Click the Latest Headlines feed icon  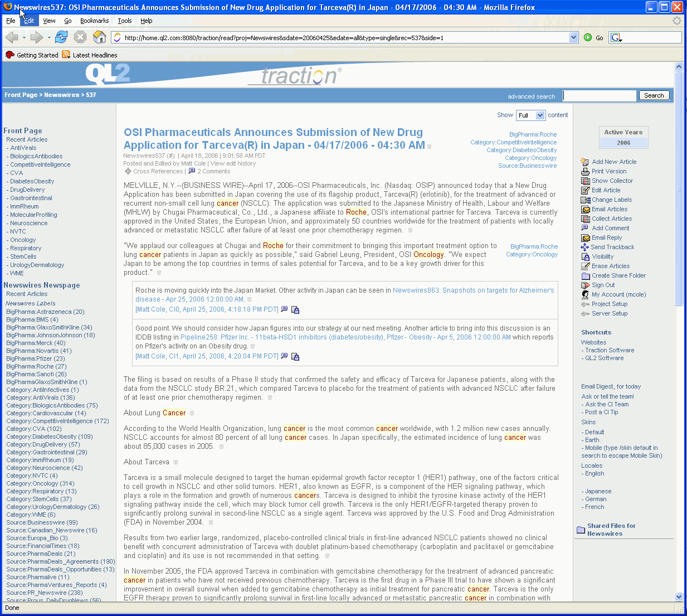point(66,55)
